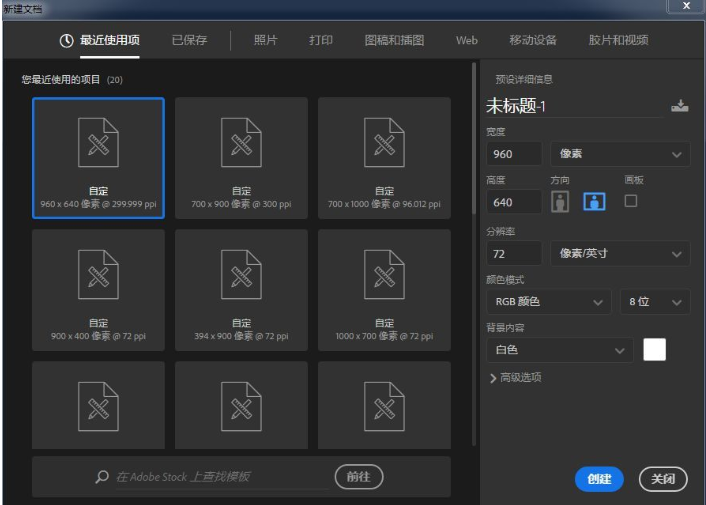Click the search magnifier icon for Adobe Stock
Screen dimensions: 706x505
click(x=102, y=477)
